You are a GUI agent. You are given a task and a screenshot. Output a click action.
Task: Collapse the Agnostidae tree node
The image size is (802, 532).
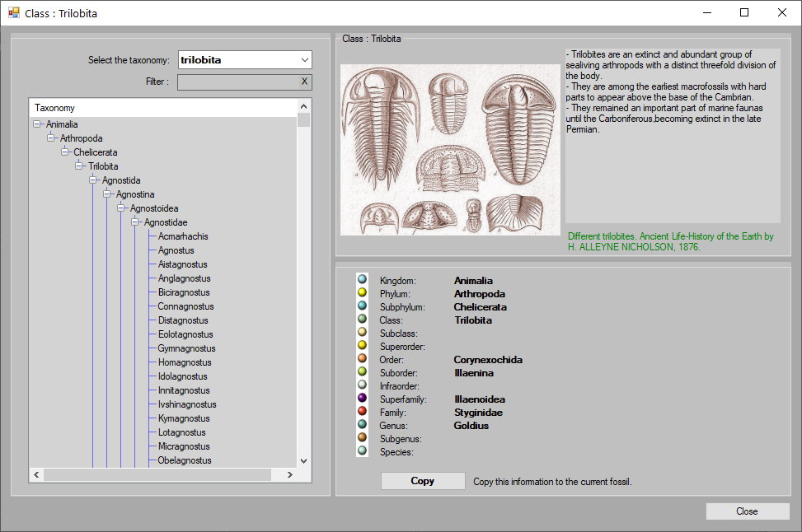tap(134, 222)
